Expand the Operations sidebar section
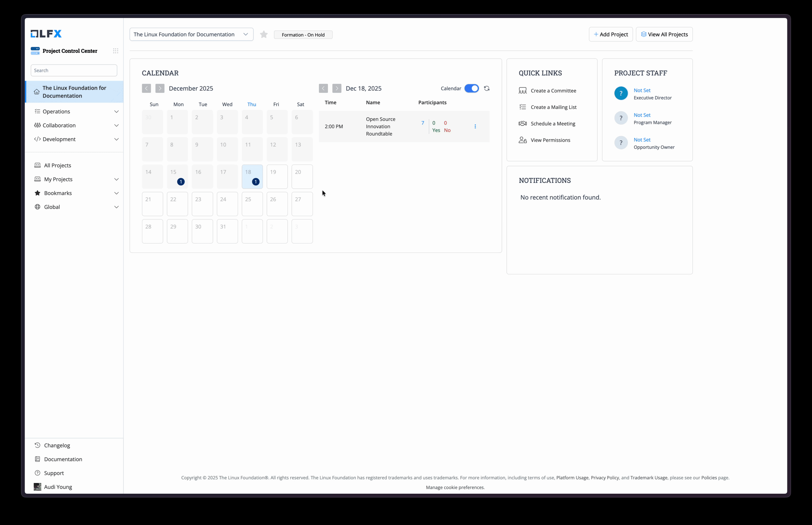This screenshot has width=812, height=525. pos(56,111)
